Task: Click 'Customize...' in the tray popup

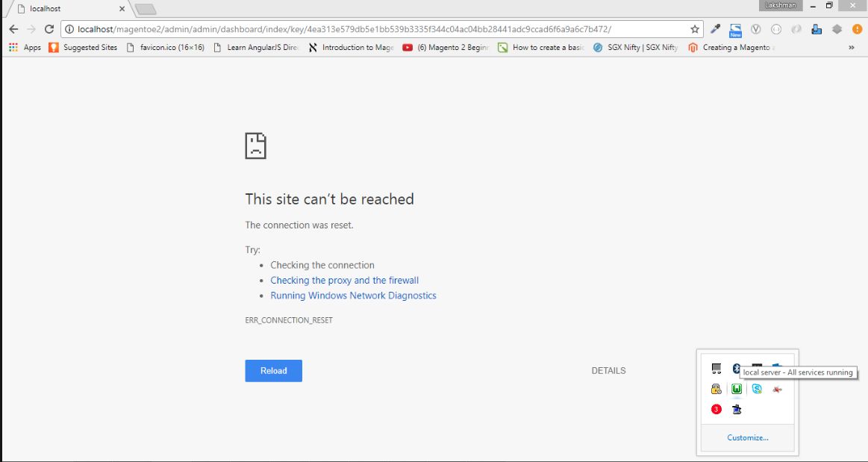Action: pos(748,437)
